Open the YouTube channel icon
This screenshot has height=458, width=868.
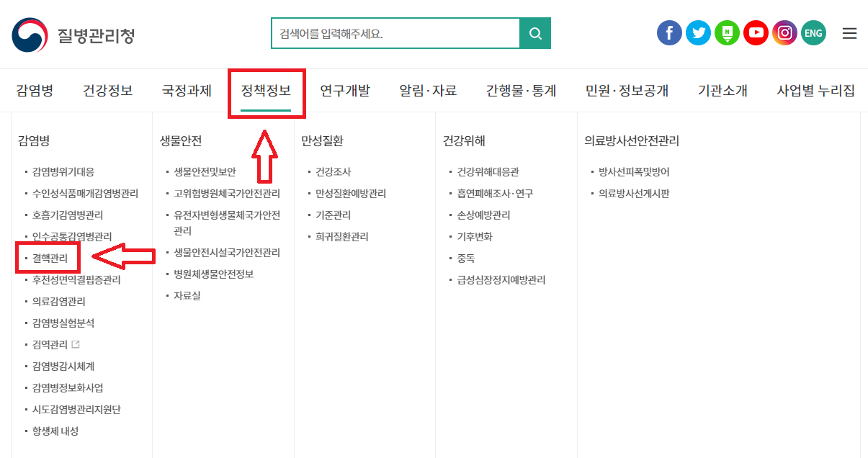point(756,32)
